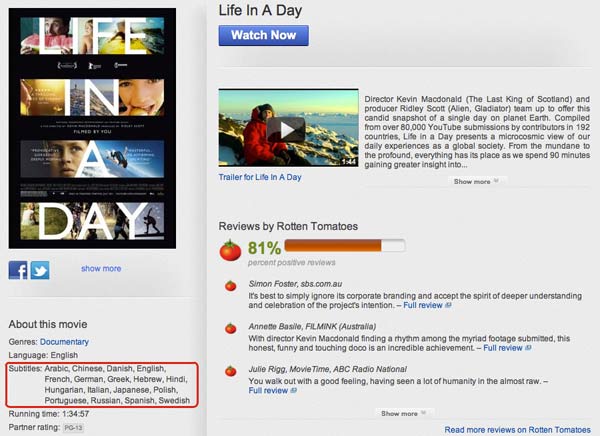Screen dimensions: 600x436
Task: Click reviewer name Annette Basile, FILMINK (Australia)
Action: [x=312, y=327]
